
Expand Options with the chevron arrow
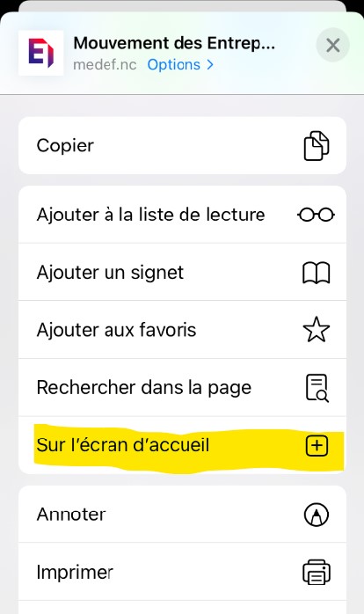(210, 64)
